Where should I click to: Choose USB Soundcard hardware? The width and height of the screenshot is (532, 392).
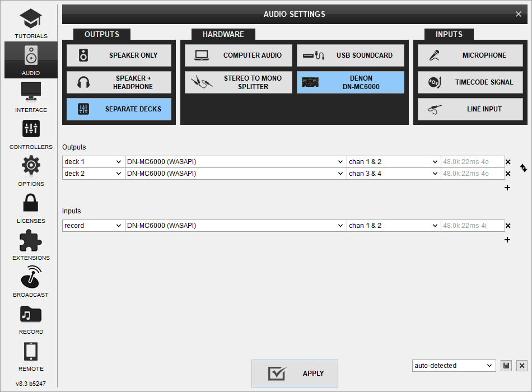coord(350,55)
